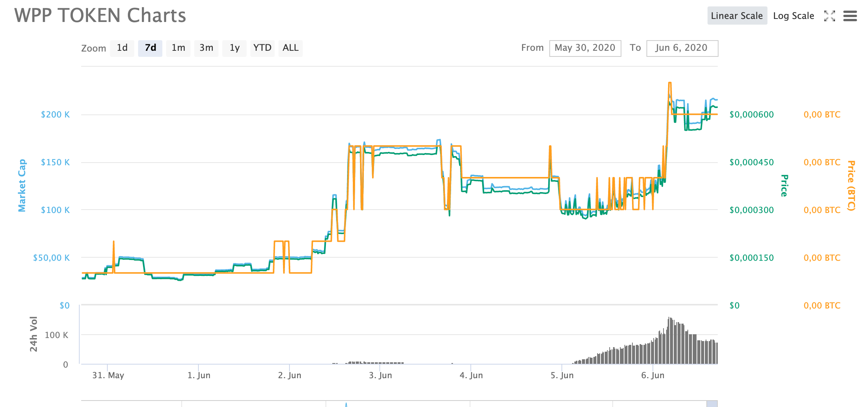Image resolution: width=868 pixels, height=407 pixels.
Task: Click the Market Cap axis title
Action: [22, 185]
